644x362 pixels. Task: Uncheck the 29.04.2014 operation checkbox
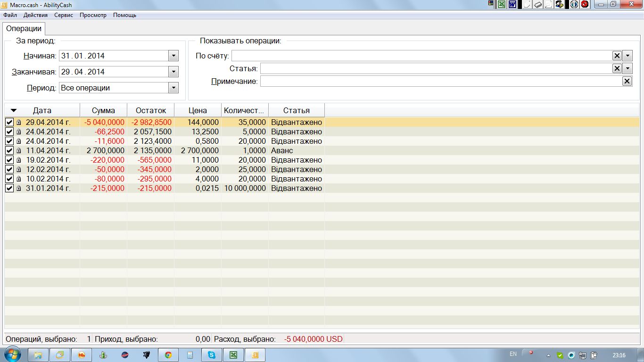tap(9, 123)
